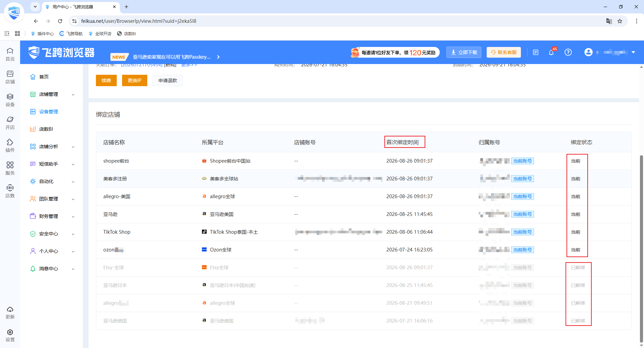
Task: Open the invite friends 120元奖励 banner
Action: coord(395,52)
